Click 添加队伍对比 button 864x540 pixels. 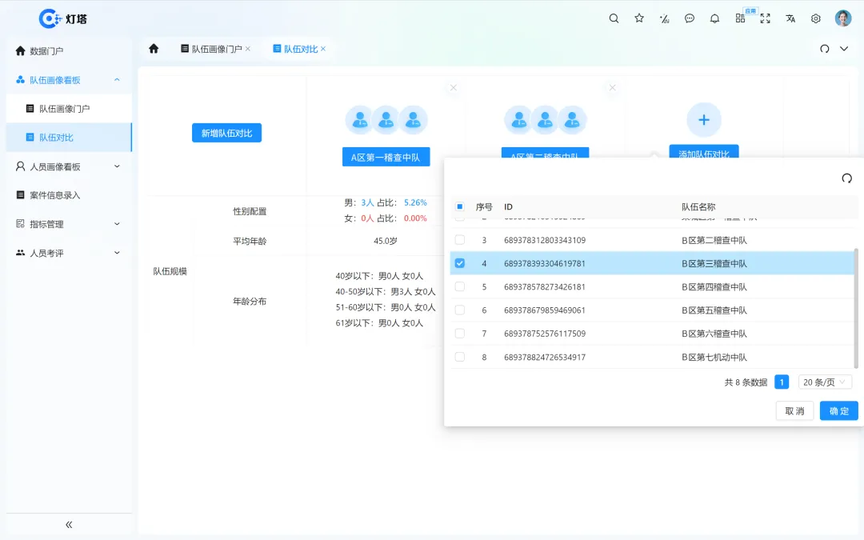(x=704, y=152)
